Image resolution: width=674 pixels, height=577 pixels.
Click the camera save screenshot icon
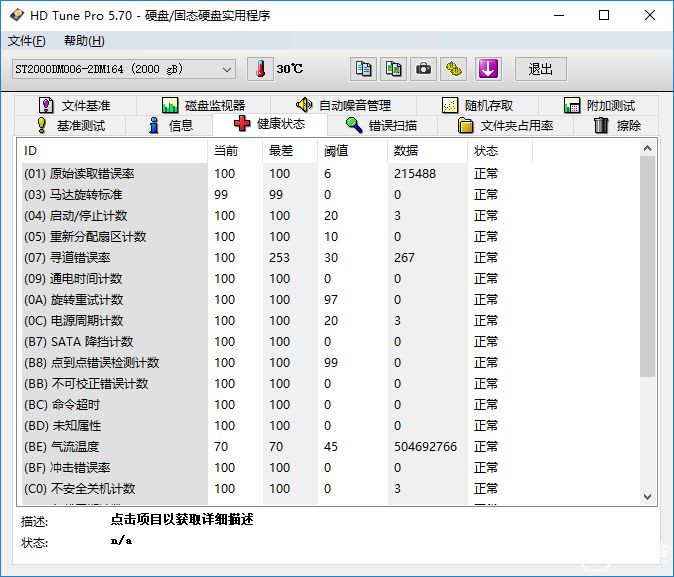[423, 69]
